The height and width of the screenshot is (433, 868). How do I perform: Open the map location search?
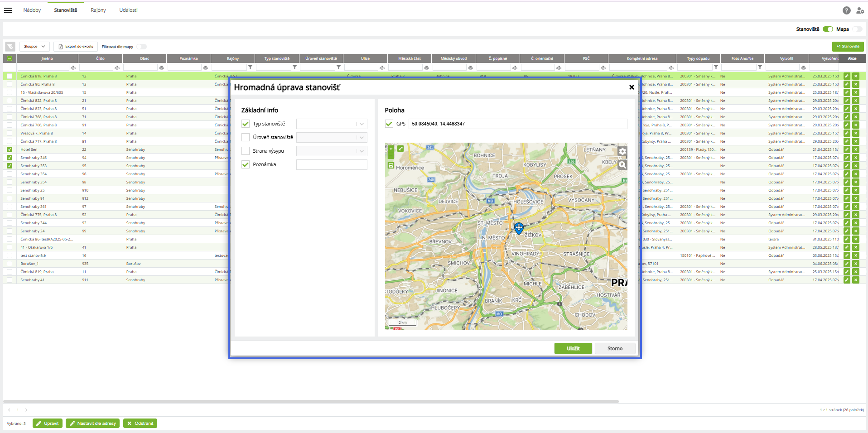622,165
